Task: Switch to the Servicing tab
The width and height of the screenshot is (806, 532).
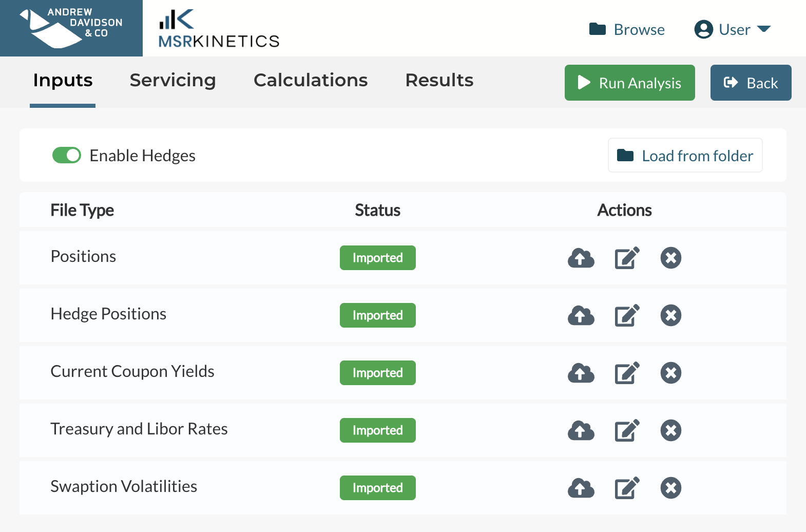Action: click(x=172, y=81)
